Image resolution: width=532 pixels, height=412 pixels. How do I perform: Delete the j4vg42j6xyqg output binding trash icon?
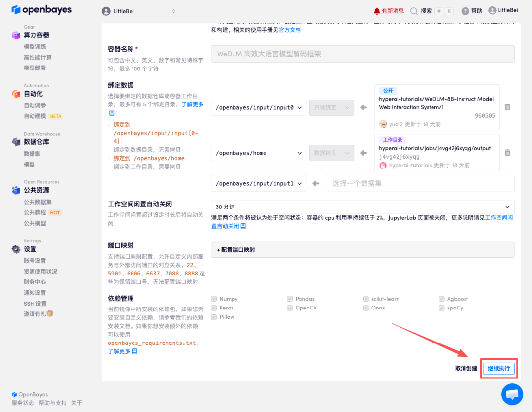click(507, 153)
